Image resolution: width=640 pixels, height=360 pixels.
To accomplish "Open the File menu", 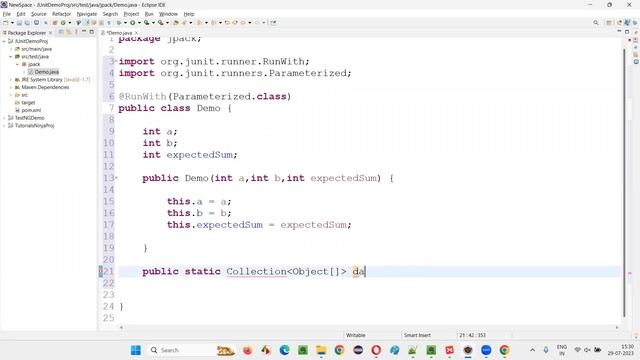I will click(7, 14).
